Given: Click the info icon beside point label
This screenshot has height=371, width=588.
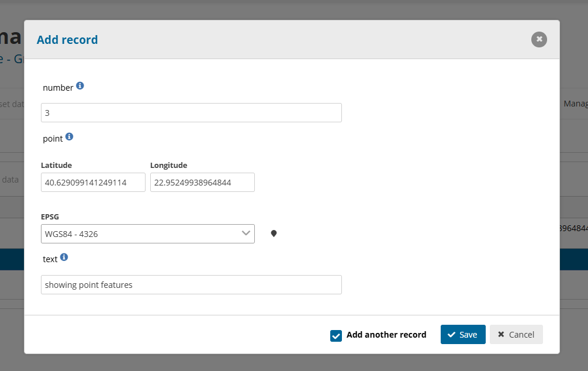Looking at the screenshot, I should (69, 137).
